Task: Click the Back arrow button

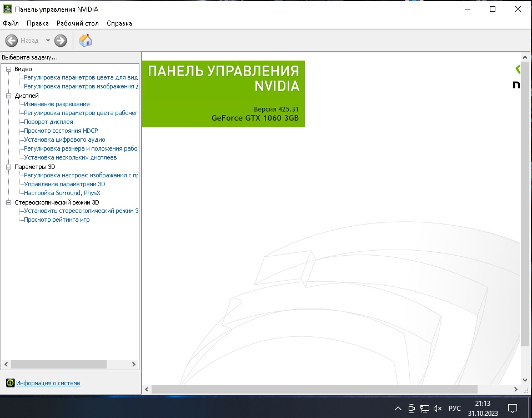Action: (12, 41)
